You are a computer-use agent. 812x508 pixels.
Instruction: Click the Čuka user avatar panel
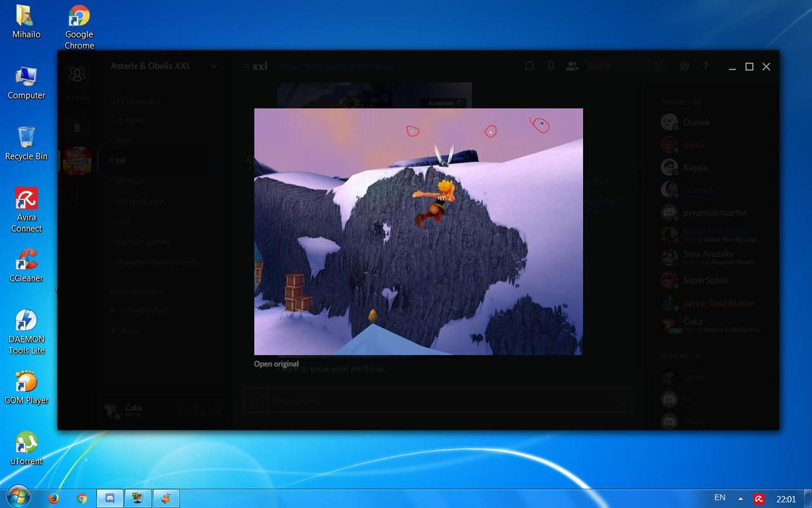click(x=112, y=410)
